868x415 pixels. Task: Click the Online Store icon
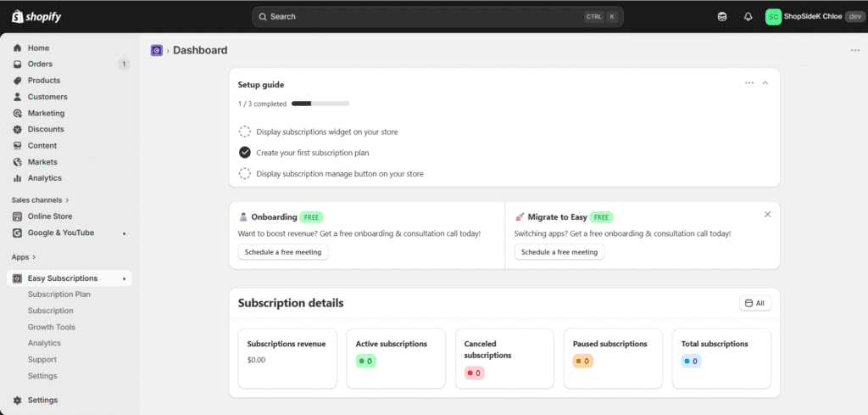coord(17,216)
